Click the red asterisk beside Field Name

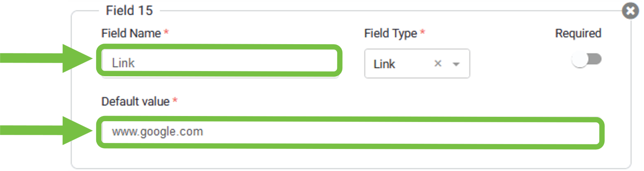click(166, 33)
